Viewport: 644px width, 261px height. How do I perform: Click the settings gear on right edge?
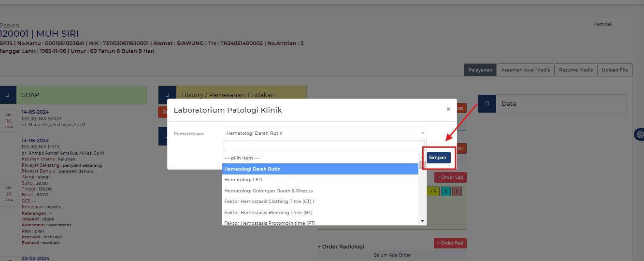point(639,134)
